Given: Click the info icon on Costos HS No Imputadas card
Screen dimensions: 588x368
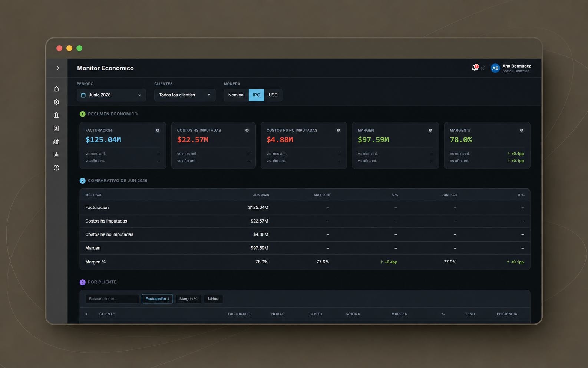Looking at the screenshot, I should point(338,130).
